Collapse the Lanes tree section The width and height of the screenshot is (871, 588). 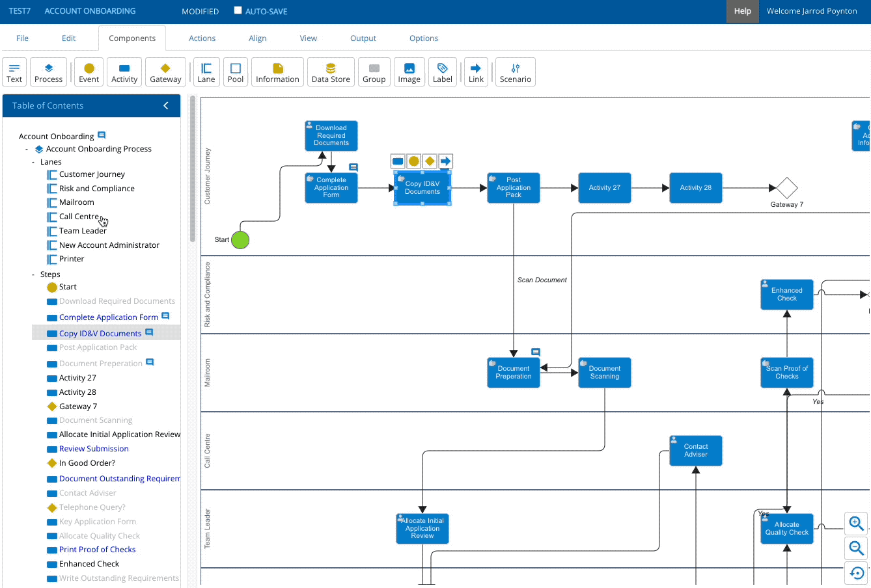[x=33, y=162]
